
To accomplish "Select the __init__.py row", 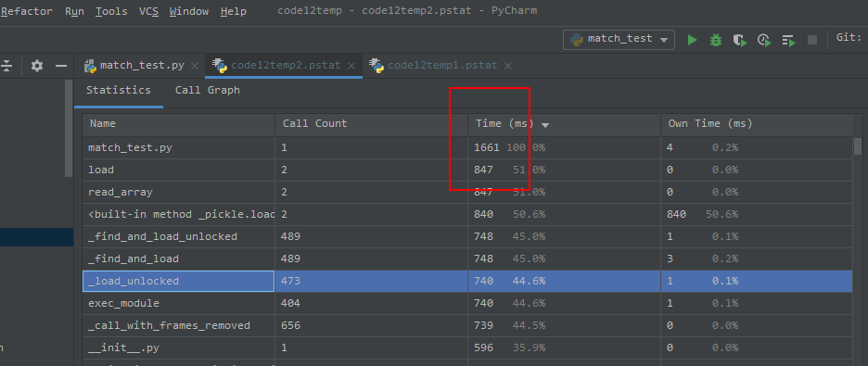I will [467, 347].
